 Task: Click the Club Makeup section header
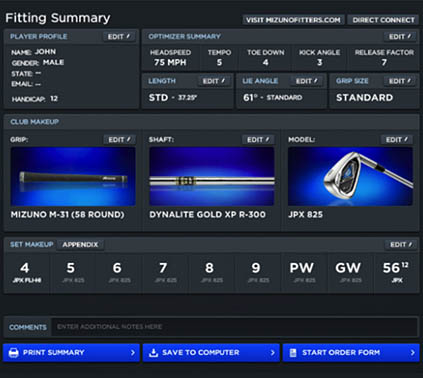(x=35, y=122)
